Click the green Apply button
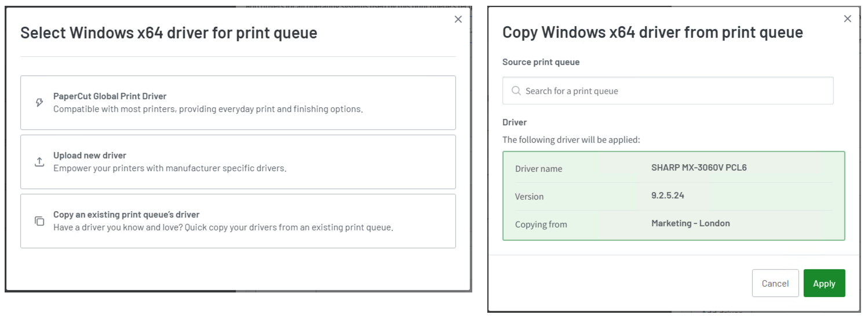Image resolution: width=868 pixels, height=318 pixels. click(824, 283)
